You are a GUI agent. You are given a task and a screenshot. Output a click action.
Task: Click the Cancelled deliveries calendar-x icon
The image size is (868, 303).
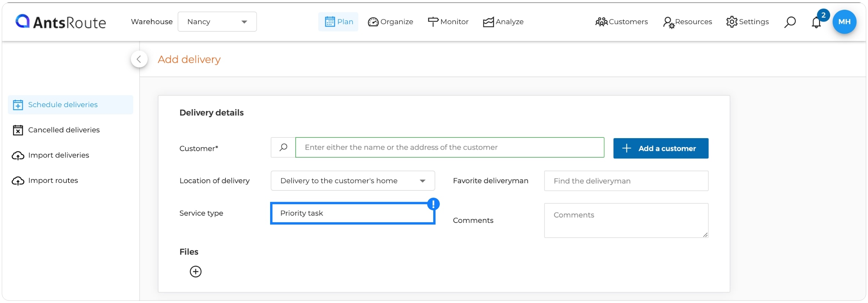(x=18, y=130)
